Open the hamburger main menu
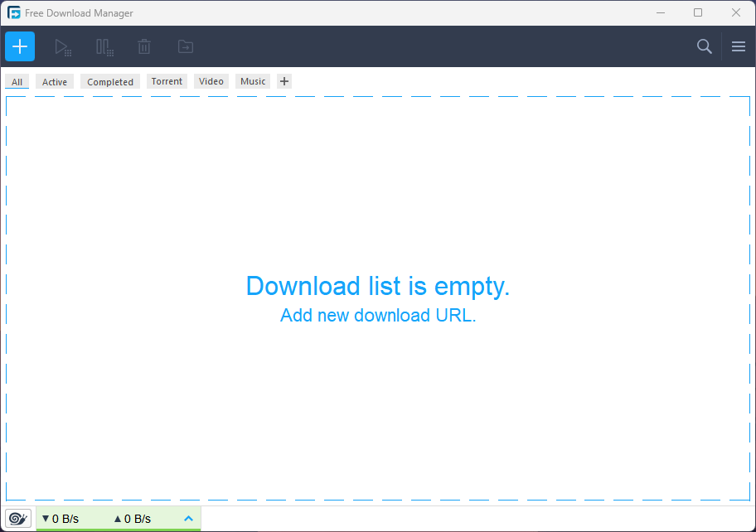This screenshot has height=532, width=756. pyautogui.click(x=738, y=46)
